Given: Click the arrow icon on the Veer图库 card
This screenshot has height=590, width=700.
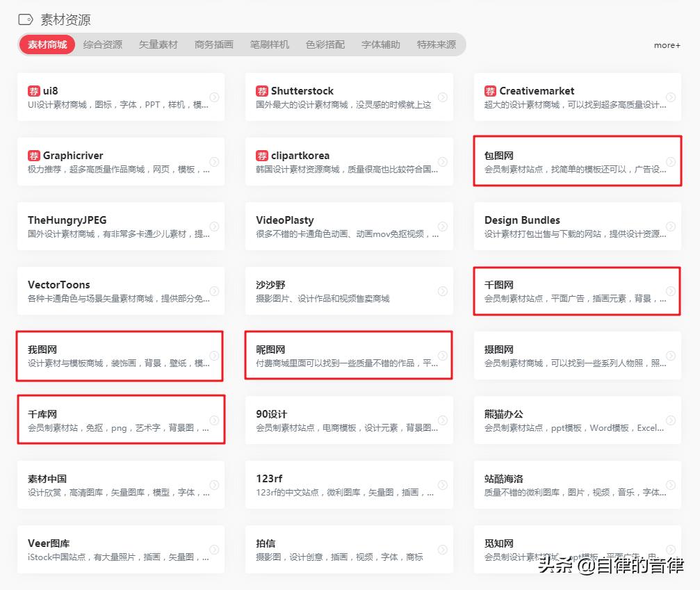Looking at the screenshot, I should point(215,549).
